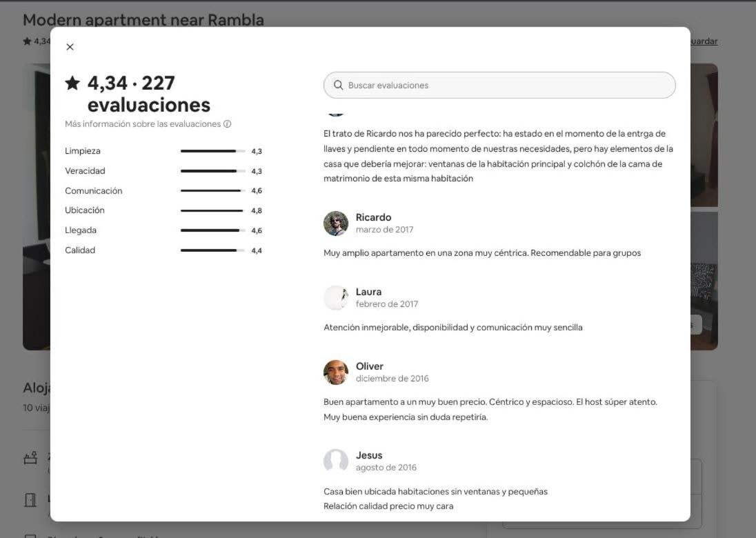Open the info icon beside evaluaciones link
Screen dimensions: 756x538
tap(227, 124)
